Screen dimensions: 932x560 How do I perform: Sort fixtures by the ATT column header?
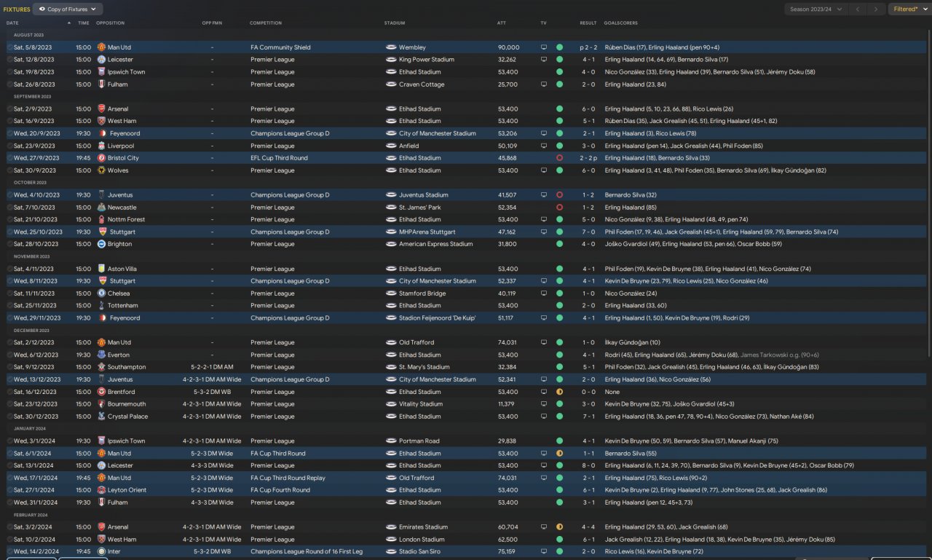[502, 23]
